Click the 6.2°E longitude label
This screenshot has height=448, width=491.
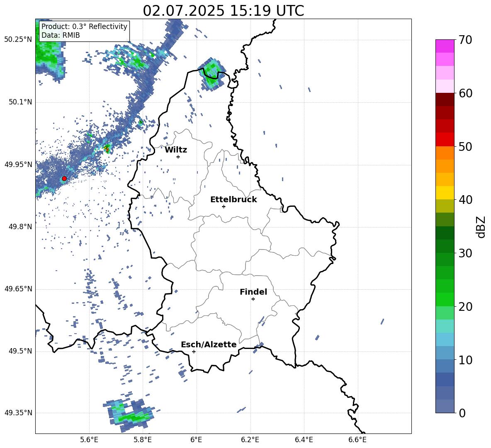tap(250, 440)
